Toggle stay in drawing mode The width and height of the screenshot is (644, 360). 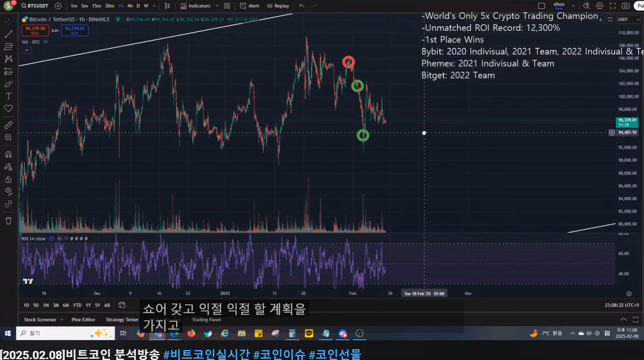[x=9, y=167]
